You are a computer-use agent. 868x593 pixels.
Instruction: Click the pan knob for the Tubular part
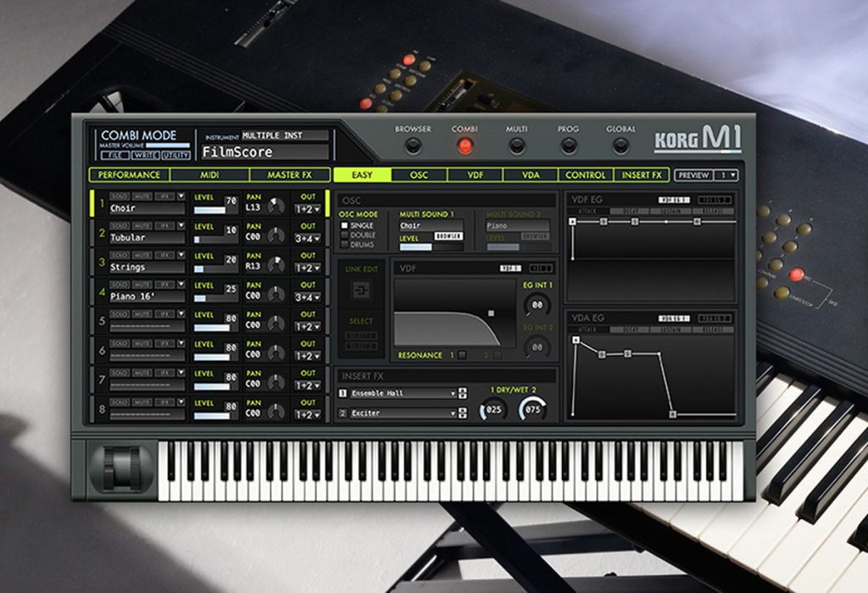coord(275,236)
